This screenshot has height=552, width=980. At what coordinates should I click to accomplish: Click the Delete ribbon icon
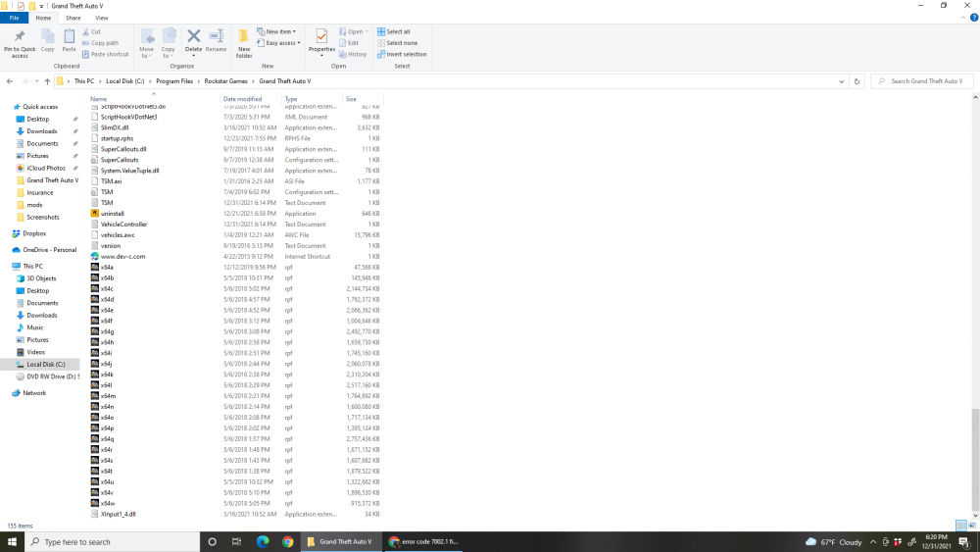[x=194, y=37]
